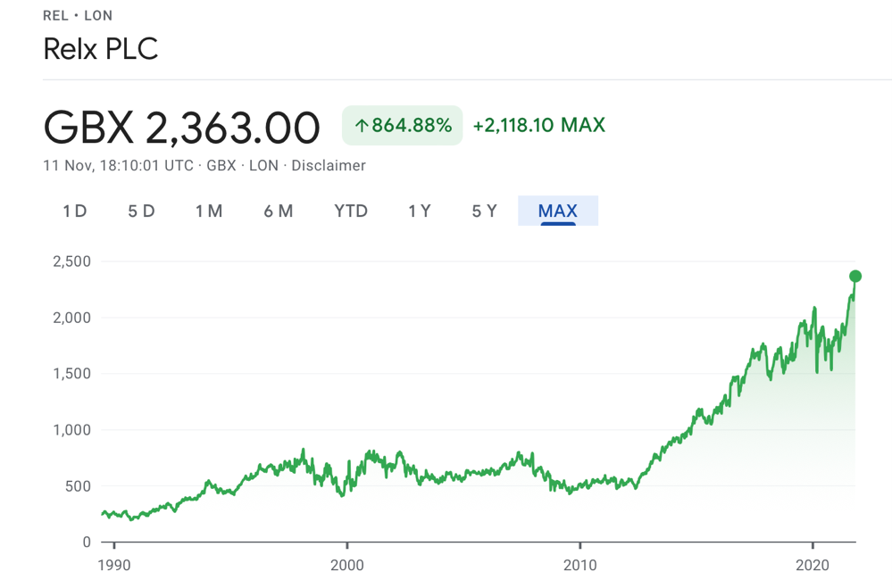Open the 6 M range view
The height and width of the screenshot is (588, 892).
click(279, 211)
